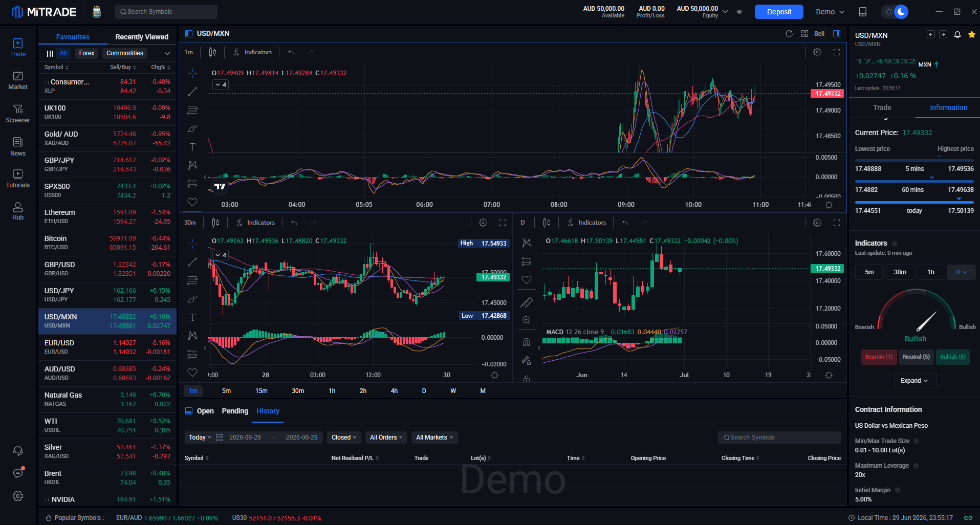The image size is (980, 525).
Task: Select the 15m timeframe button
Action: click(262, 391)
